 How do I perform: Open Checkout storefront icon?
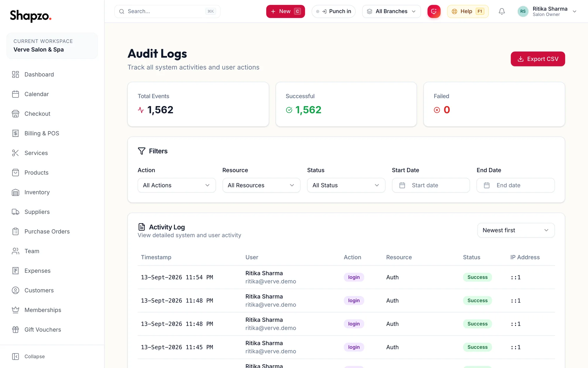[x=15, y=114]
